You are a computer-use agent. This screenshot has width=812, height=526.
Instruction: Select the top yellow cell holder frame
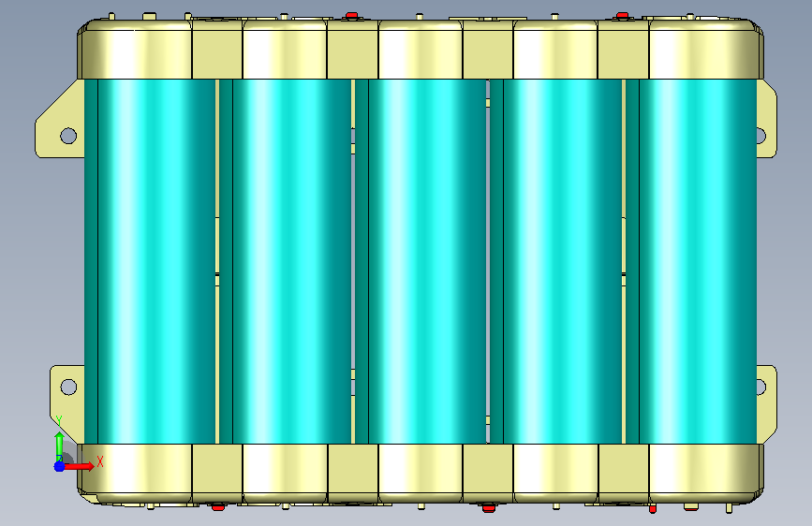pyautogui.click(x=420, y=50)
